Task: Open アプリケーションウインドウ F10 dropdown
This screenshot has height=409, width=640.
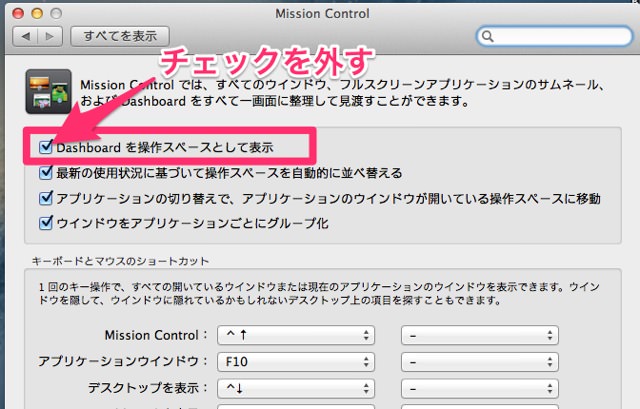Action: click(296, 362)
